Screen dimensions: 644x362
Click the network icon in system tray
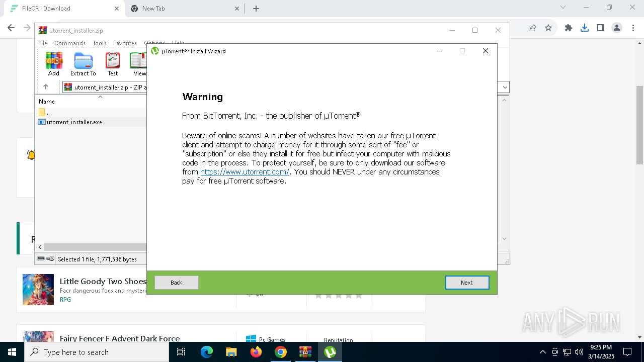567,352
